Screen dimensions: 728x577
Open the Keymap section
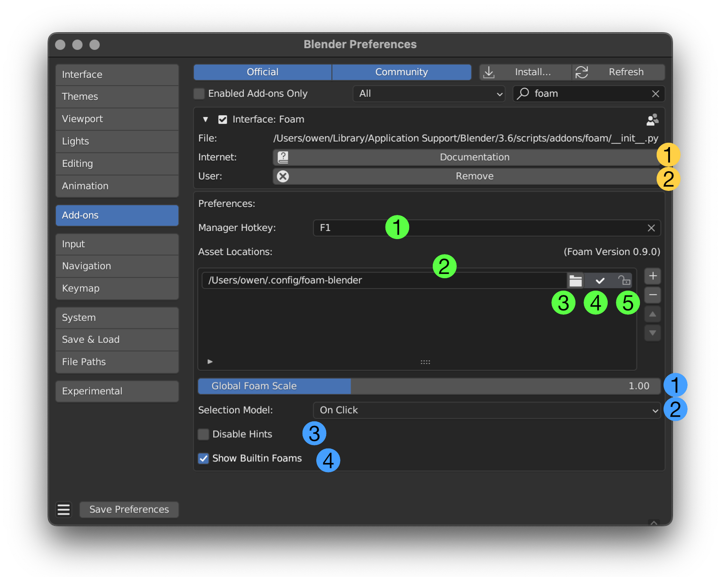(x=117, y=288)
